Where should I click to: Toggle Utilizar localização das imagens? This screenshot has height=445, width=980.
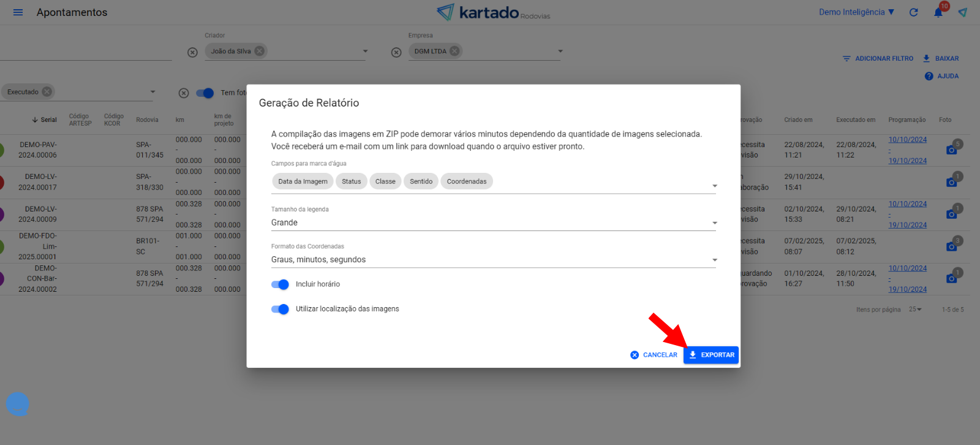280,309
